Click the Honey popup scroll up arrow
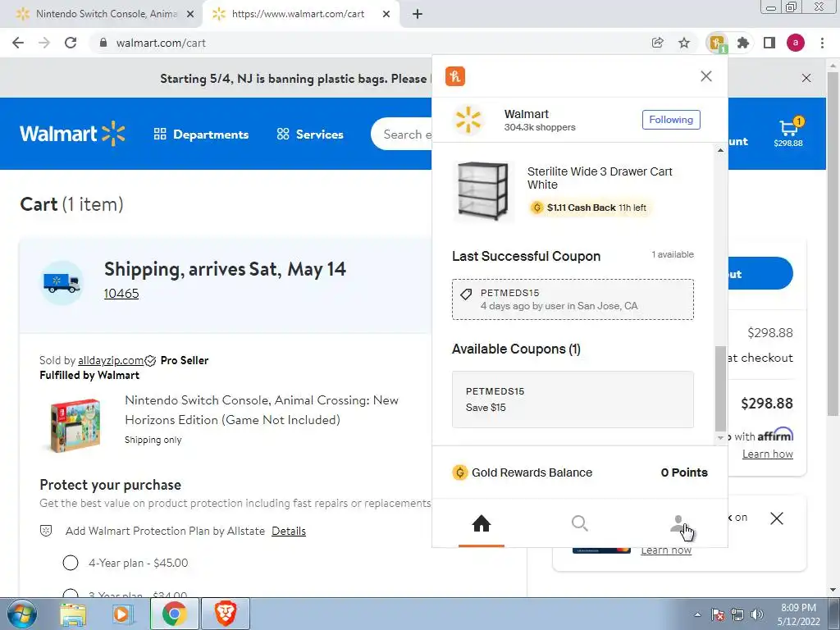Viewport: 840px width, 630px height. [x=720, y=151]
